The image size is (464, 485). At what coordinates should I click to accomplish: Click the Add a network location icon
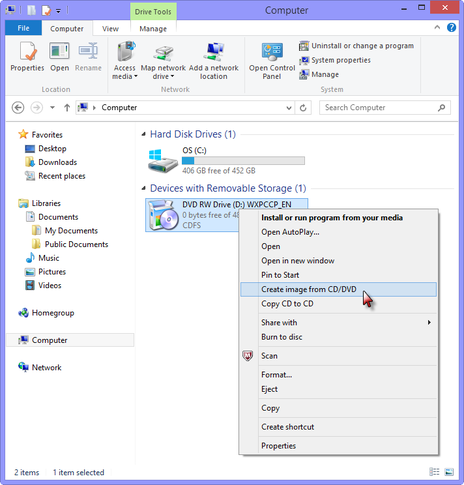(214, 51)
